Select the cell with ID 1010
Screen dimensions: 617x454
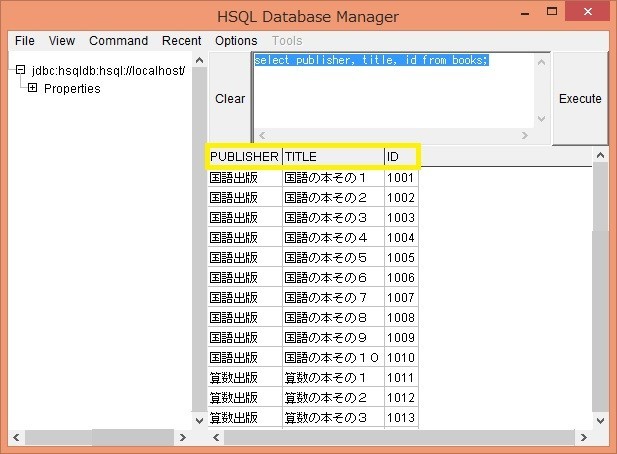401,357
